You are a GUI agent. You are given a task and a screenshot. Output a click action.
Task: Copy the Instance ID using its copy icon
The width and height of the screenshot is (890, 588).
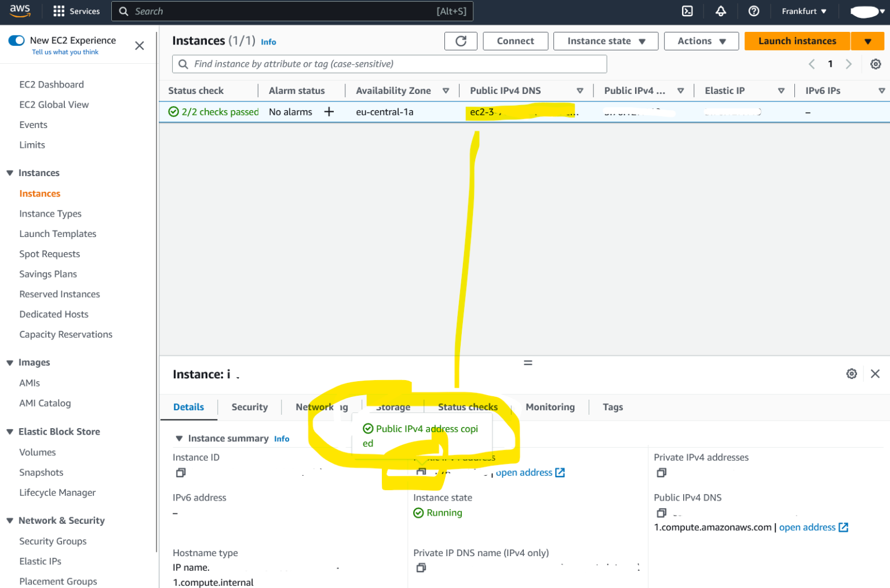click(180, 472)
